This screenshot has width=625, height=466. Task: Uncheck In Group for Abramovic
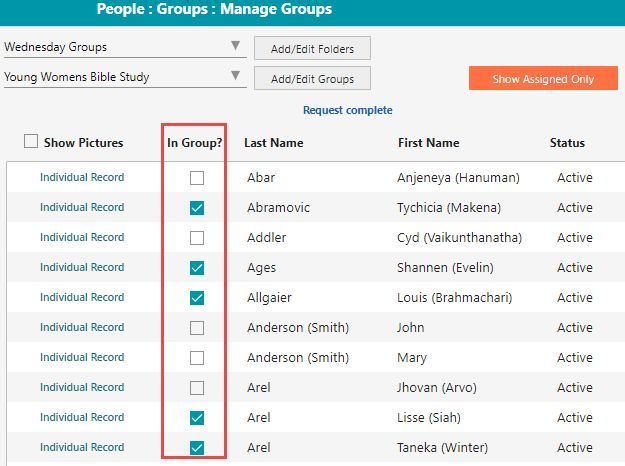pos(197,208)
